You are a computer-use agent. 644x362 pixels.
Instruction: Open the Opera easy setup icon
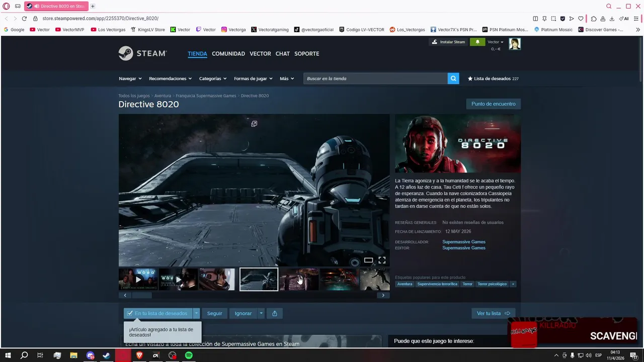[x=637, y=19]
